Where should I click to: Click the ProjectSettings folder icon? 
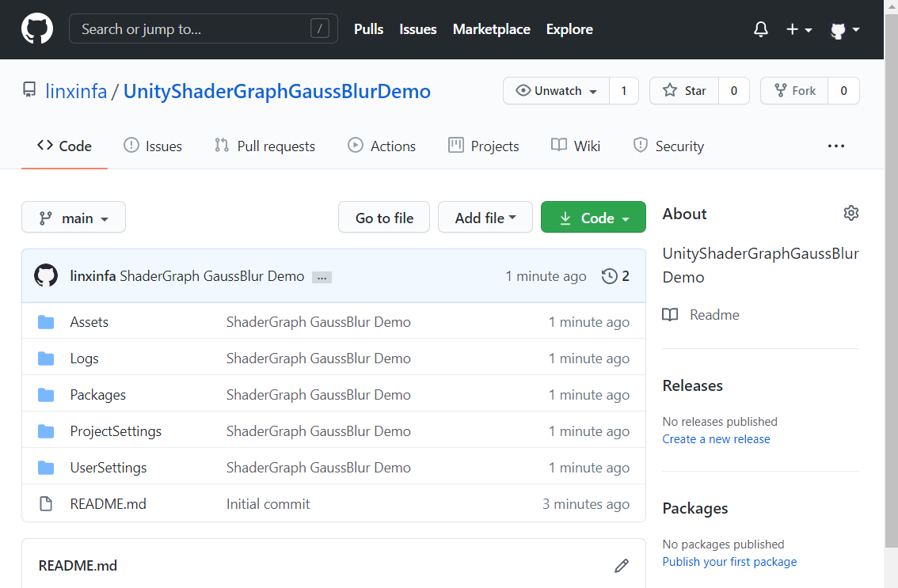[46, 431]
